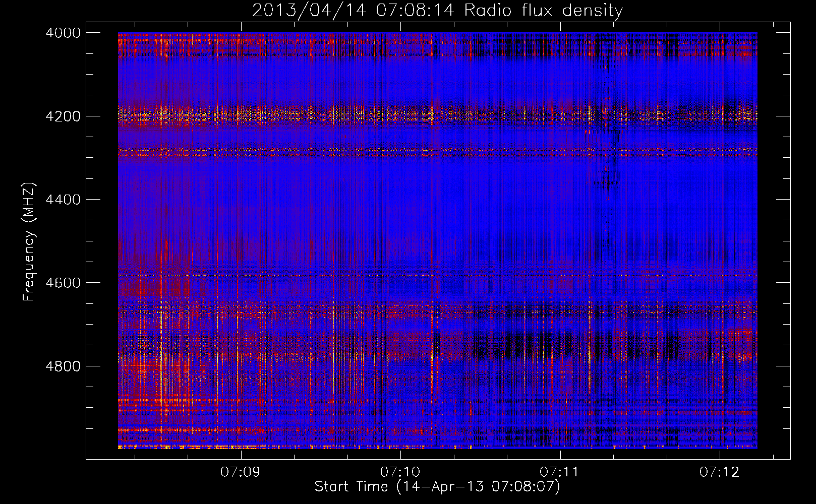Image resolution: width=816 pixels, height=504 pixels.
Task: Click the 07:10 time tick label
Action: point(400,472)
